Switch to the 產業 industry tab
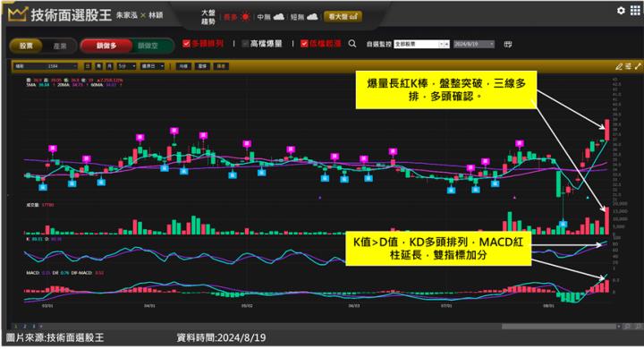This screenshot has width=644, height=349. (60, 46)
